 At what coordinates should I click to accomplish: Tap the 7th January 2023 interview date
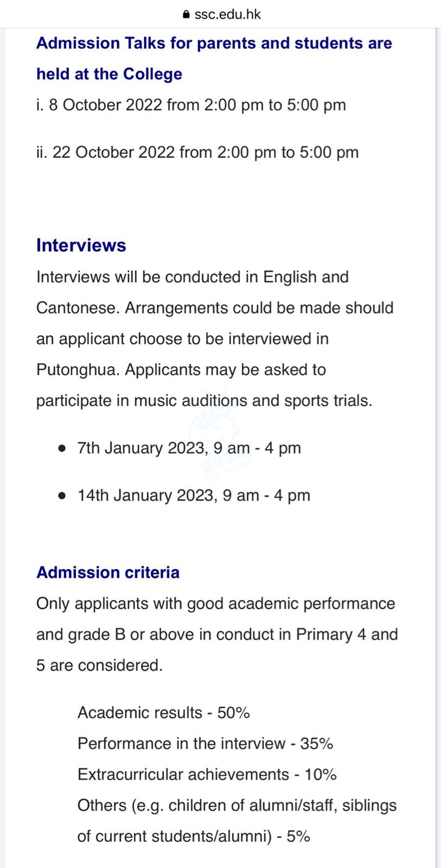coord(189,448)
